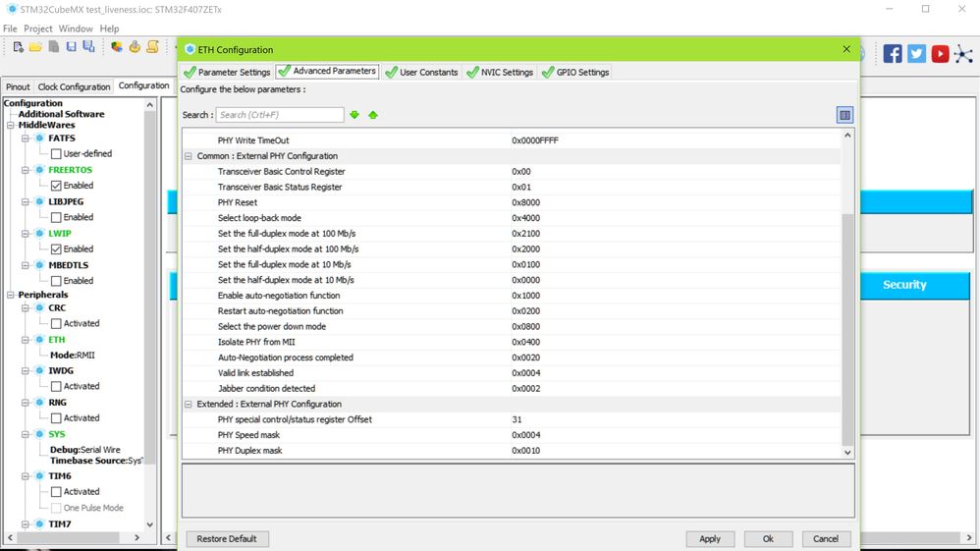Uncheck the LWIP Enabled checkbox
This screenshot has width=980, height=551.
(x=56, y=248)
